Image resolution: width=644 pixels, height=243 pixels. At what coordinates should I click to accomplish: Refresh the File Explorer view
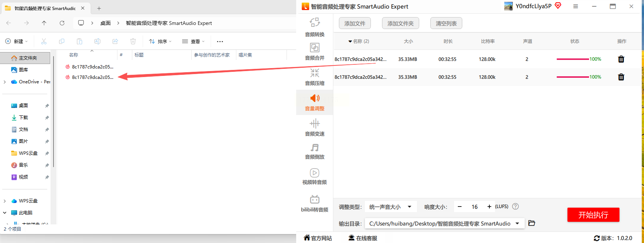click(62, 23)
